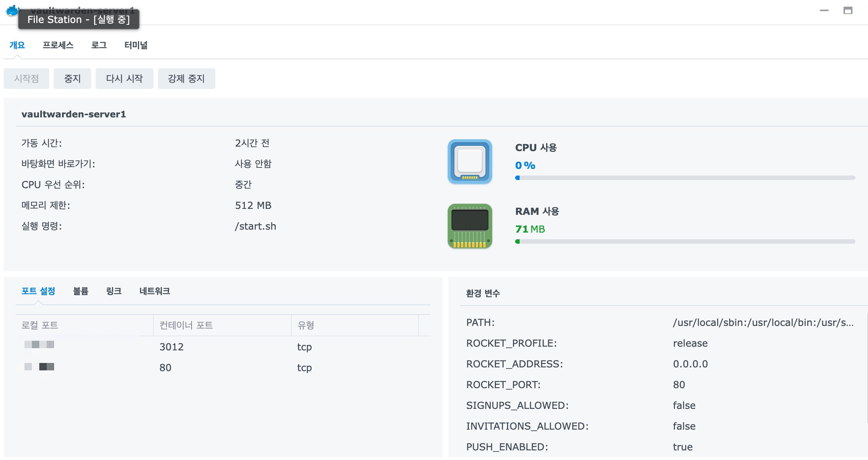Open the 터미널 tab
The height and width of the screenshot is (460, 868).
click(x=136, y=45)
